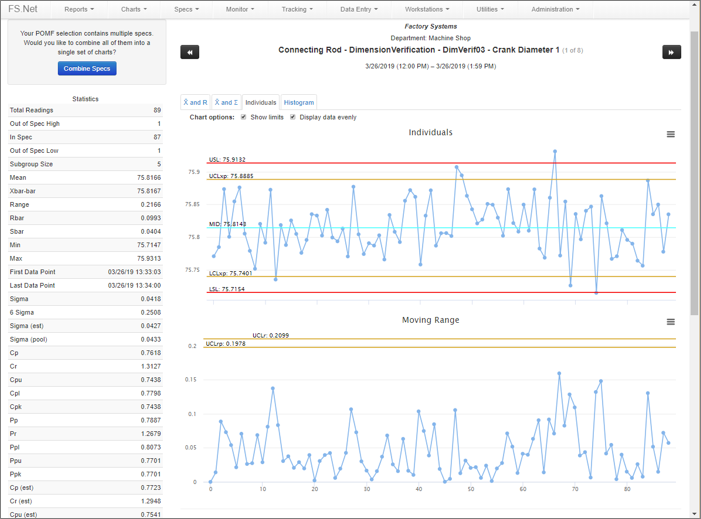Open the Utilities menu
Viewport: 701px width, 519px height.
click(x=489, y=9)
